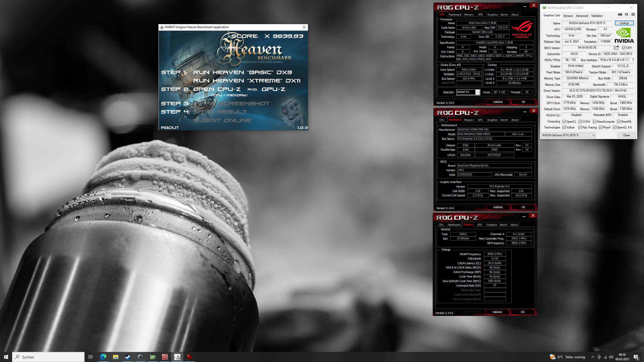644x362 pixels.
Task: Toggle the DirectML checkbox
Action: 619,121
